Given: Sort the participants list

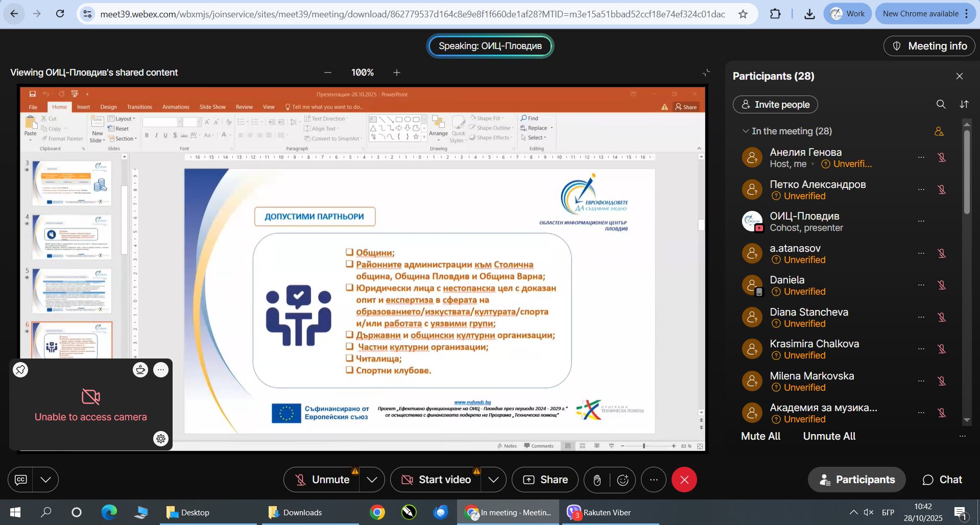Looking at the screenshot, I should point(964,104).
